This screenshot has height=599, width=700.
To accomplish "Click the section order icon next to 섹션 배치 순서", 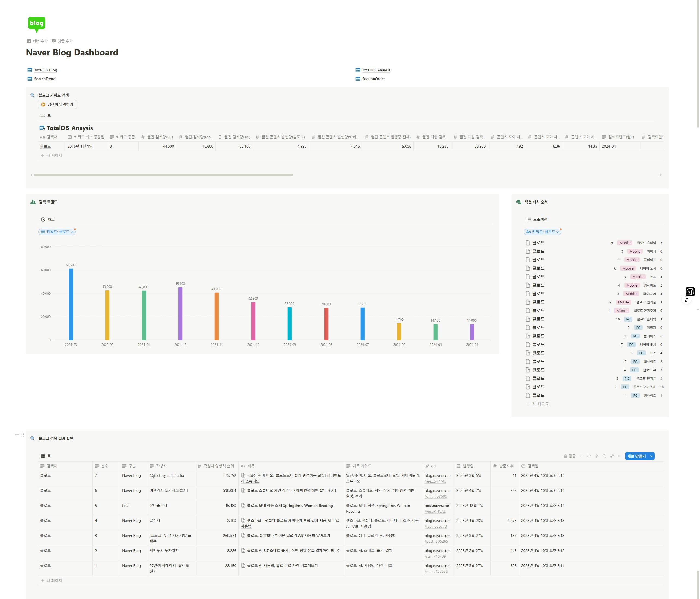I will click(x=519, y=202).
